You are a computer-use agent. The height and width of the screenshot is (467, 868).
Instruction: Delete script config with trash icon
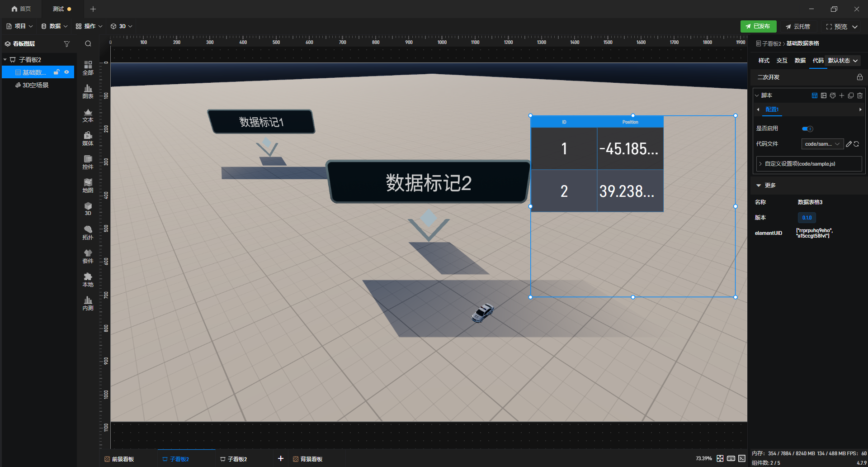860,95
